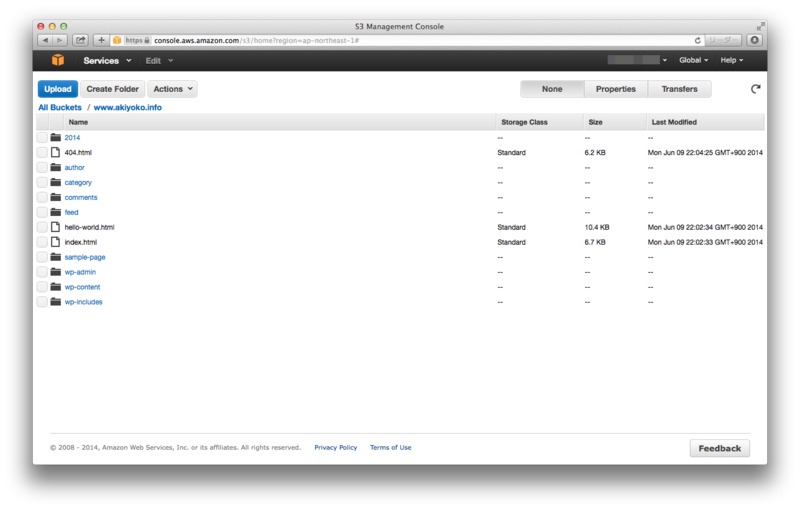Click folder icon for sample-page
800x510 pixels.
(x=56, y=257)
